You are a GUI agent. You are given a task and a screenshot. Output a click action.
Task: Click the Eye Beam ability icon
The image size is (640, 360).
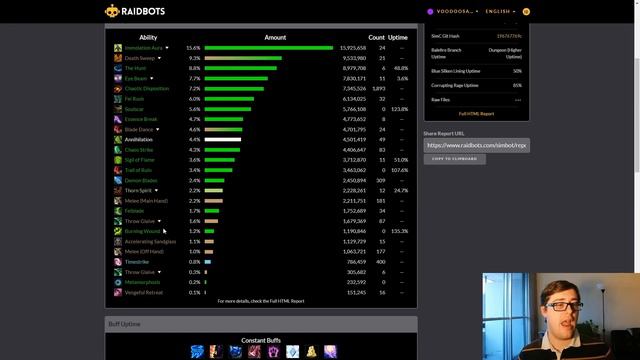point(118,78)
